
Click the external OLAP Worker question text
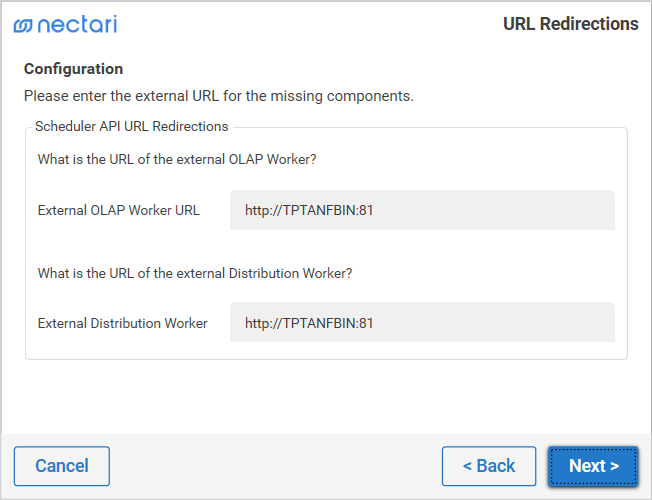(x=177, y=159)
